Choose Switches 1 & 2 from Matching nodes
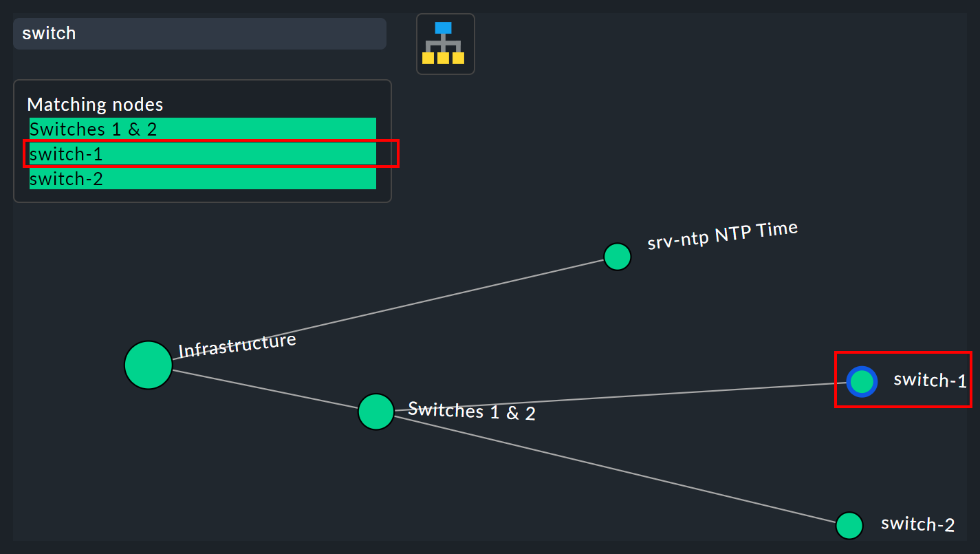Screen dimensions: 980x554 (202, 129)
